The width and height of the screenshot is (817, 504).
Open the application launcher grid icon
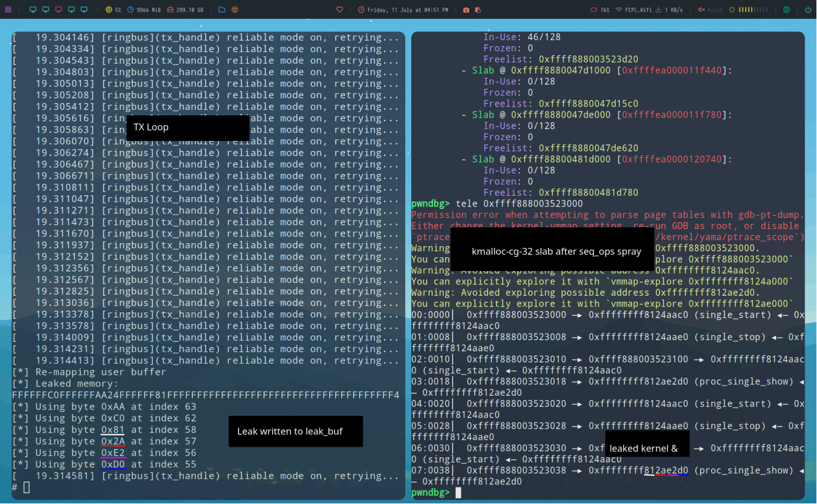(8, 10)
